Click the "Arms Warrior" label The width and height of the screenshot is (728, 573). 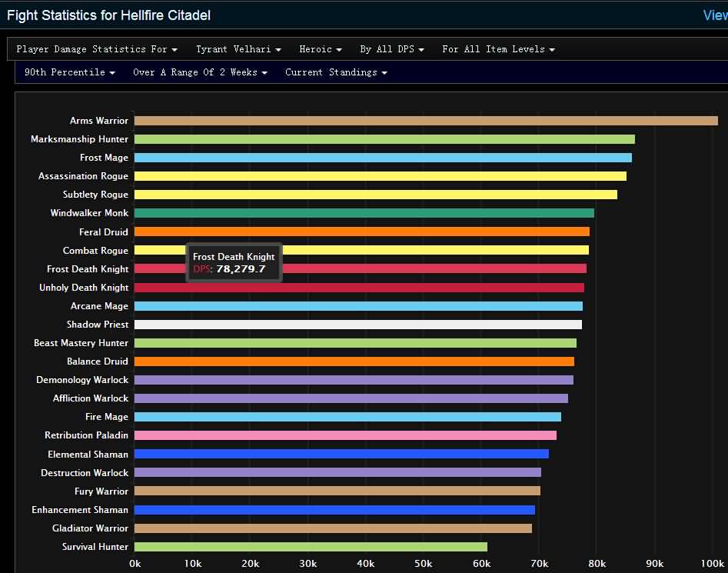[x=99, y=121]
